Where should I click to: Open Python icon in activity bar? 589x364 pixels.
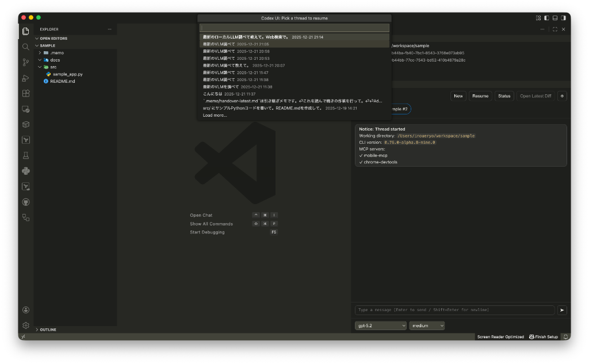coord(26,171)
